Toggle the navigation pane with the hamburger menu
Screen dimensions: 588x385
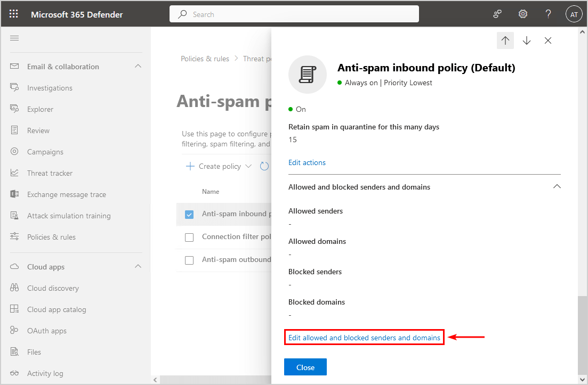14,38
